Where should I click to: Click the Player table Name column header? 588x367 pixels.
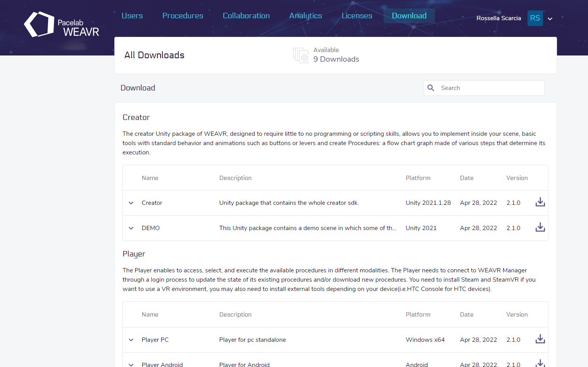tap(150, 315)
